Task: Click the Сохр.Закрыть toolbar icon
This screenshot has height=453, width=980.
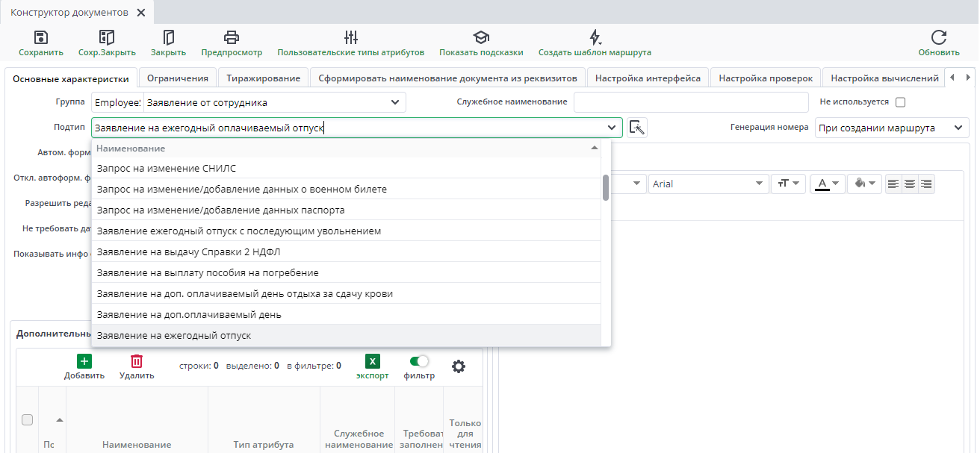Action: tap(107, 37)
